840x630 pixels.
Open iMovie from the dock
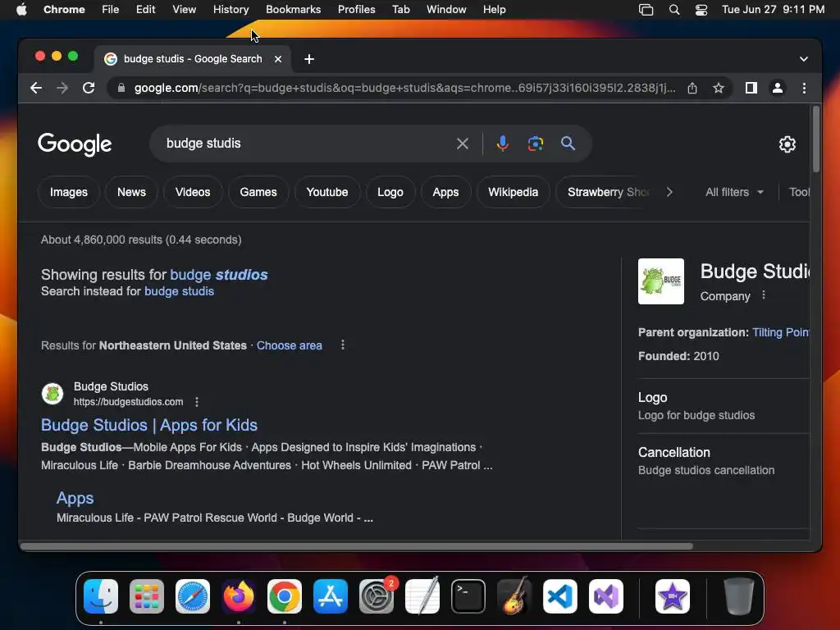tap(673, 596)
